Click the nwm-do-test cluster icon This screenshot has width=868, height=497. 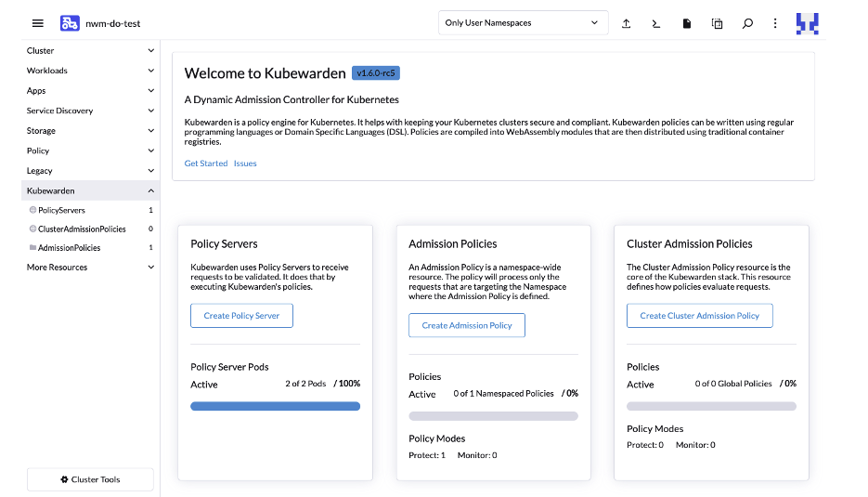click(70, 23)
